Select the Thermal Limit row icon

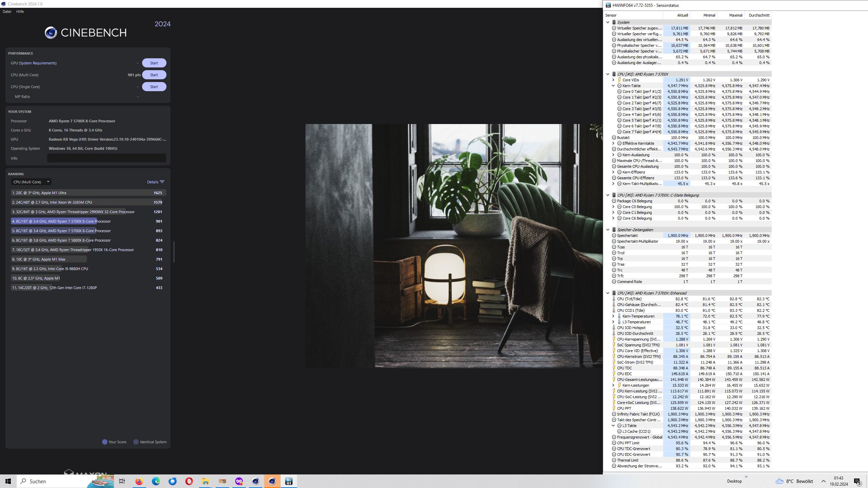614,460
